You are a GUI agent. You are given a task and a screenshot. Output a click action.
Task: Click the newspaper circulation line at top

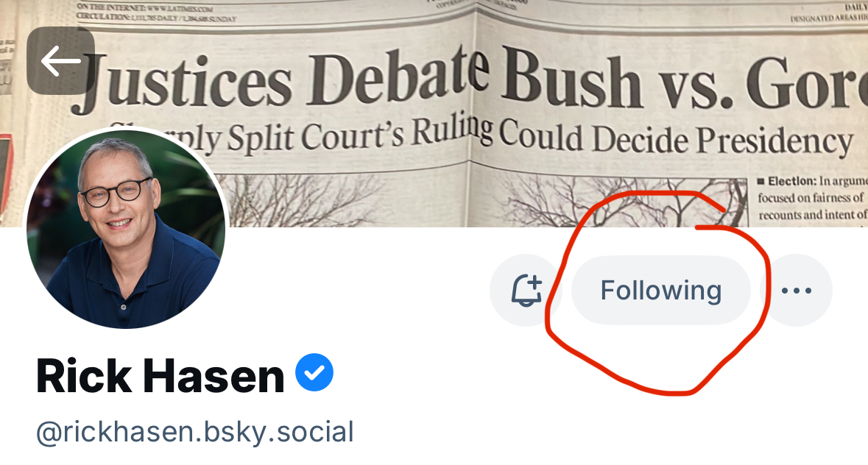pos(155,18)
